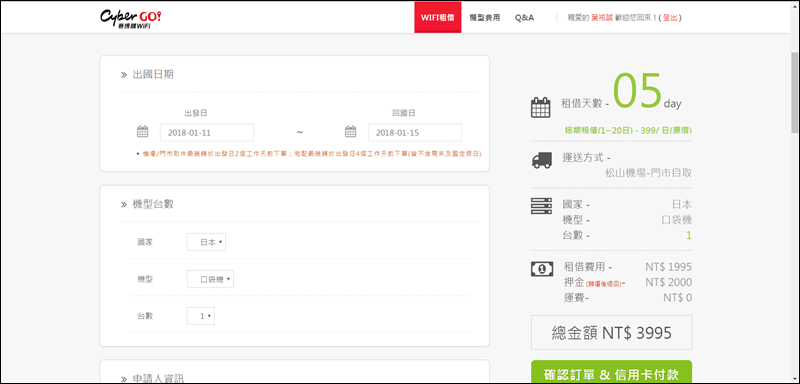Open the Q&A menu item
The width and height of the screenshot is (800, 384).
[524, 17]
